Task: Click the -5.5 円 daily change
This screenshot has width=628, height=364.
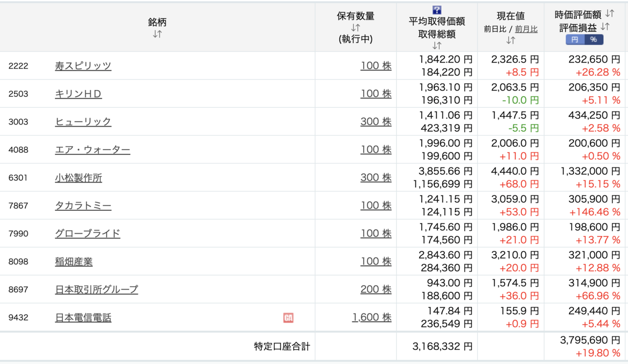Action: (523, 128)
